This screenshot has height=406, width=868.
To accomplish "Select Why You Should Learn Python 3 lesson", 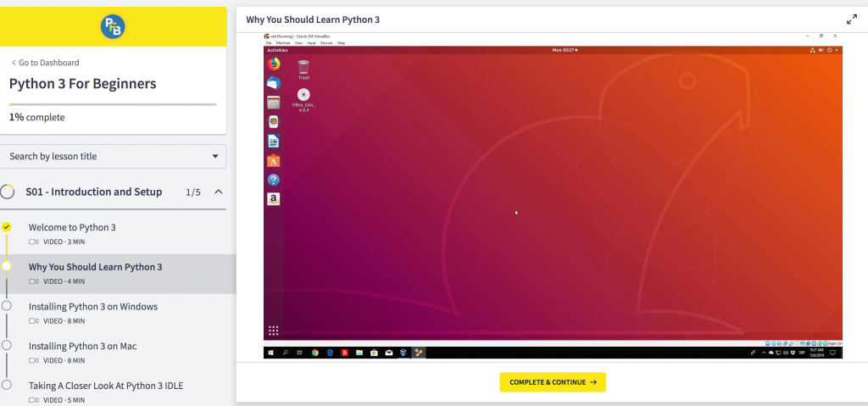I will point(95,267).
